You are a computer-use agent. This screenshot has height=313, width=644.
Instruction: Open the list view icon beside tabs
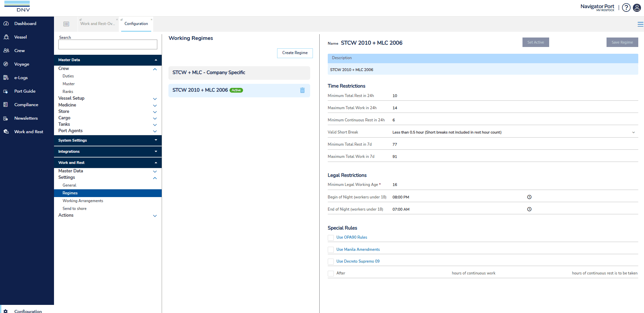[66, 24]
